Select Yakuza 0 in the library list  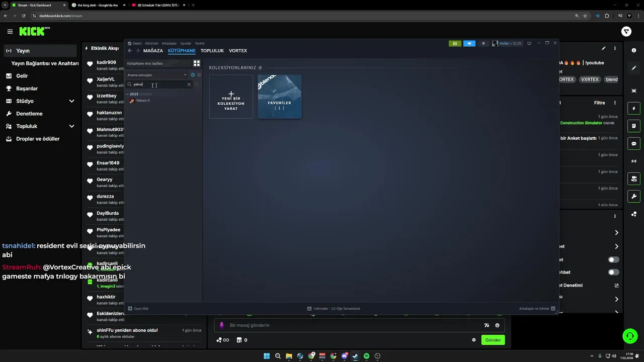point(142,101)
